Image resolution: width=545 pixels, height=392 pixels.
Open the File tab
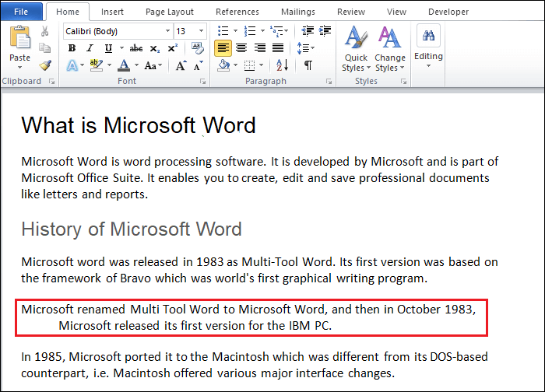coord(21,12)
